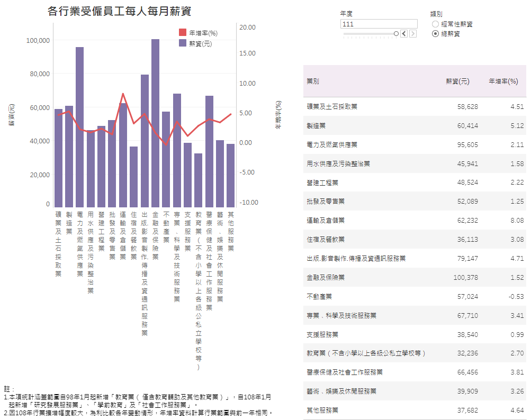Click the 4.64 growth rate cell
The width and height of the screenshot is (531, 420).
(517, 410)
